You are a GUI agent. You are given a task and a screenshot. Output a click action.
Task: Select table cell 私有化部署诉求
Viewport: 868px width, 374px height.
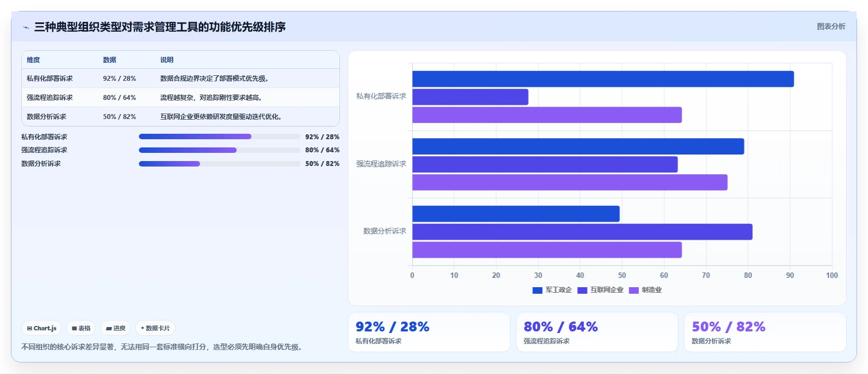(50, 79)
